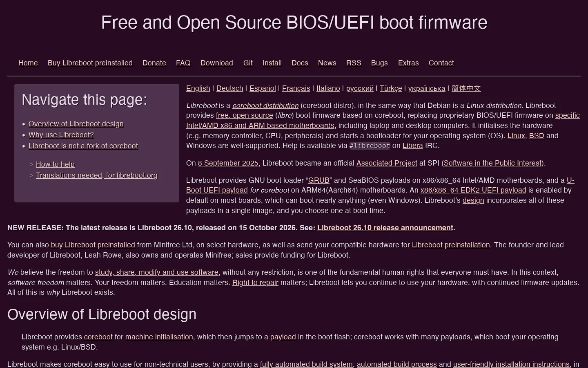Open the Docs menu link

(300, 63)
